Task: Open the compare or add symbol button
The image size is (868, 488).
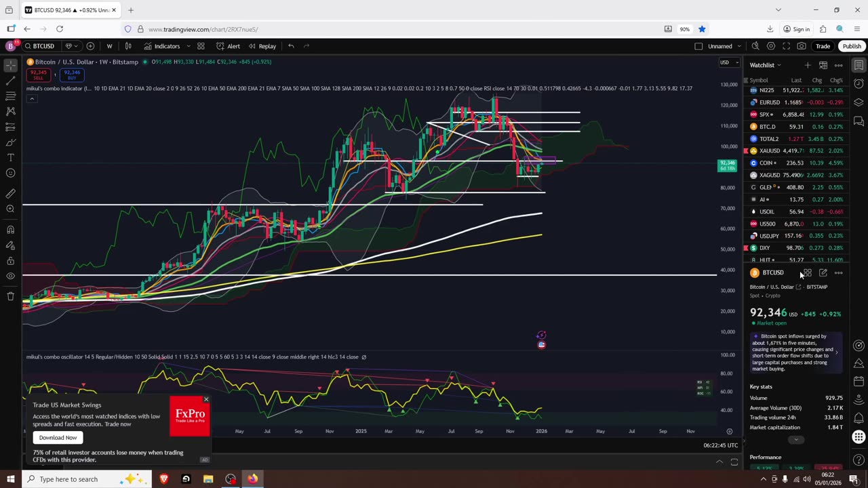Action: click(90, 46)
